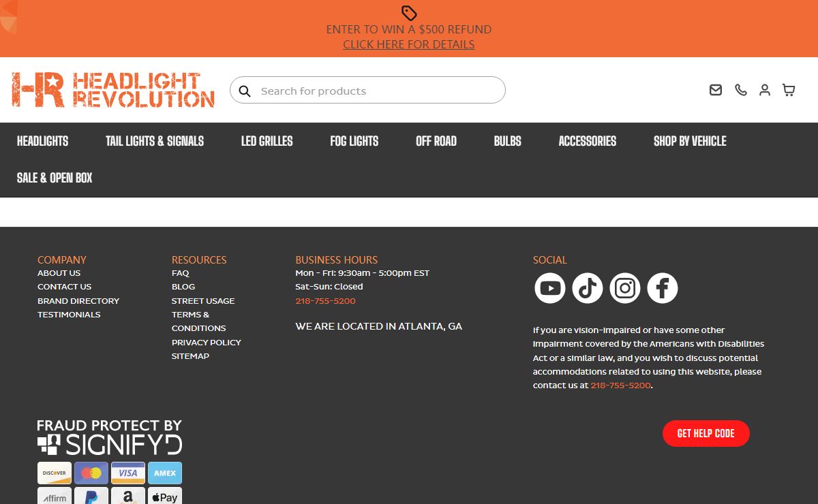Click the phone call icon

coord(741,90)
